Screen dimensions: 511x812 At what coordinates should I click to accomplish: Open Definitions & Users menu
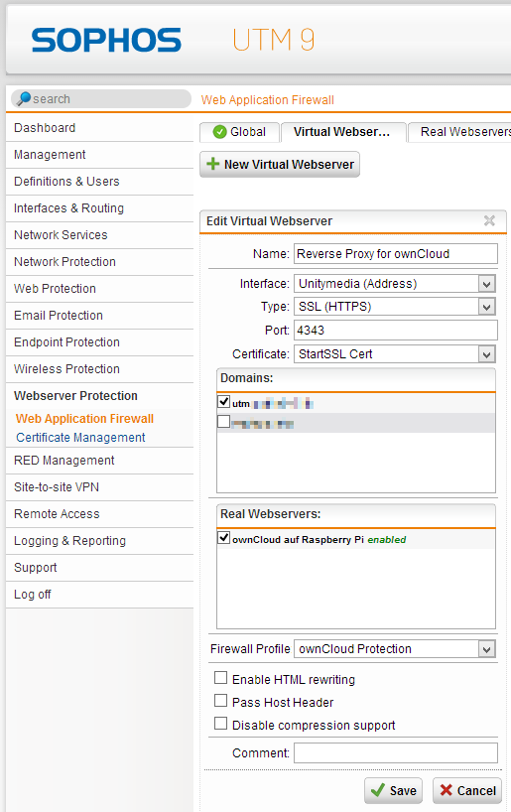click(99, 182)
